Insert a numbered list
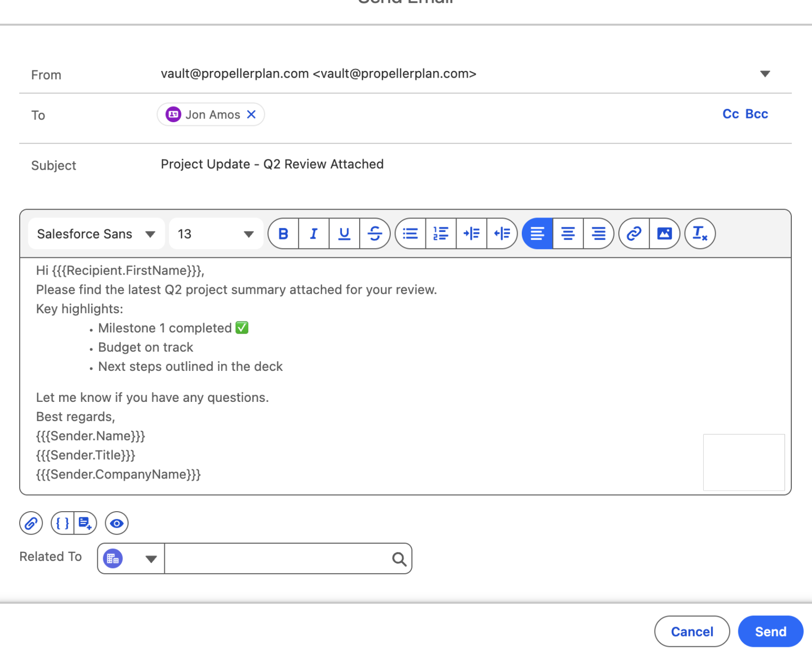 [441, 234]
